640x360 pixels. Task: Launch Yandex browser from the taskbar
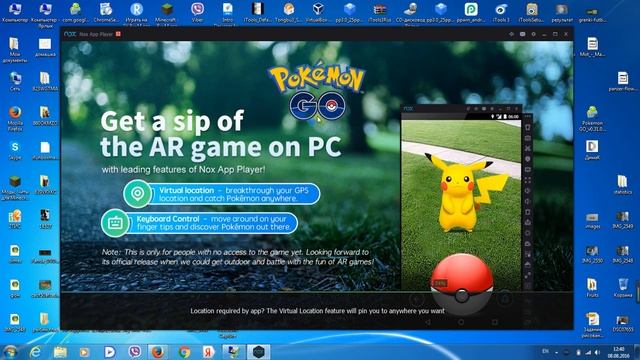[209, 352]
